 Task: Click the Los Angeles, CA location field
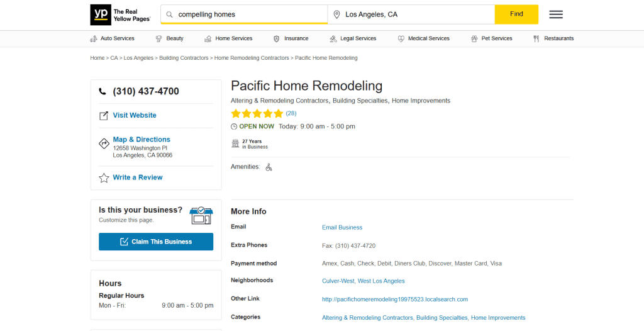[x=415, y=14]
